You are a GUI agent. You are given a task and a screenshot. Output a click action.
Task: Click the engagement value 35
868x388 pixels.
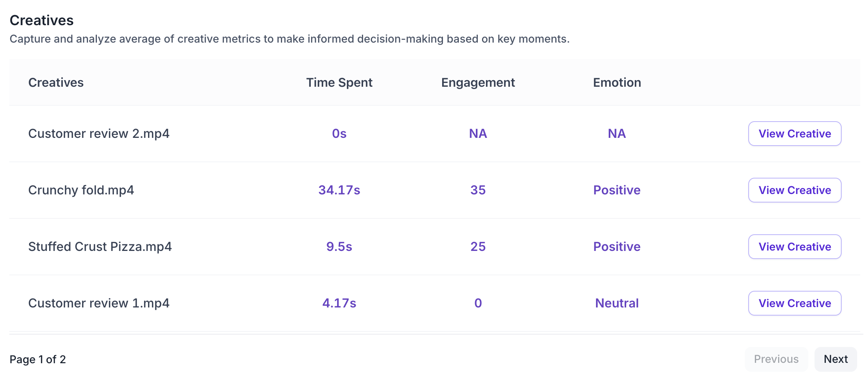[x=478, y=190]
